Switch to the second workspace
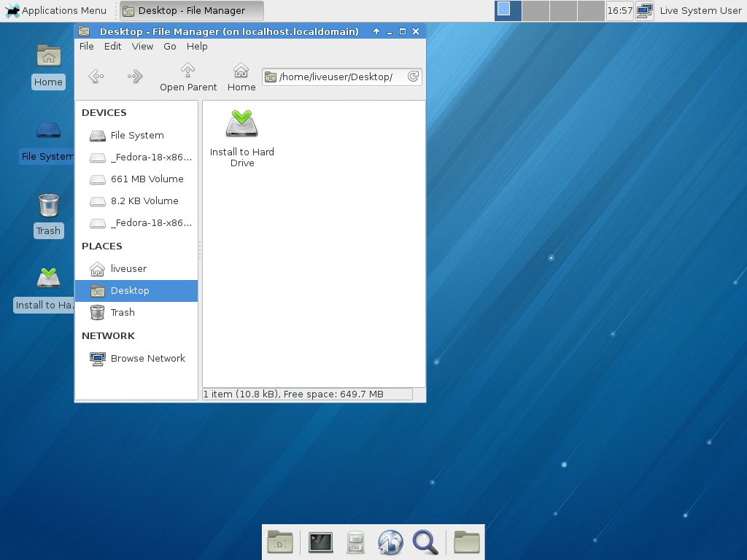This screenshot has height=560, width=747. pos(535,10)
